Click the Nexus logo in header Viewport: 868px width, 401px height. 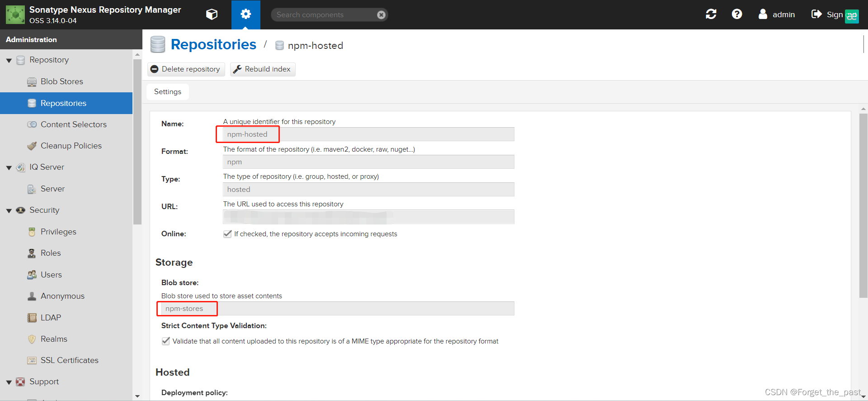[x=15, y=14]
